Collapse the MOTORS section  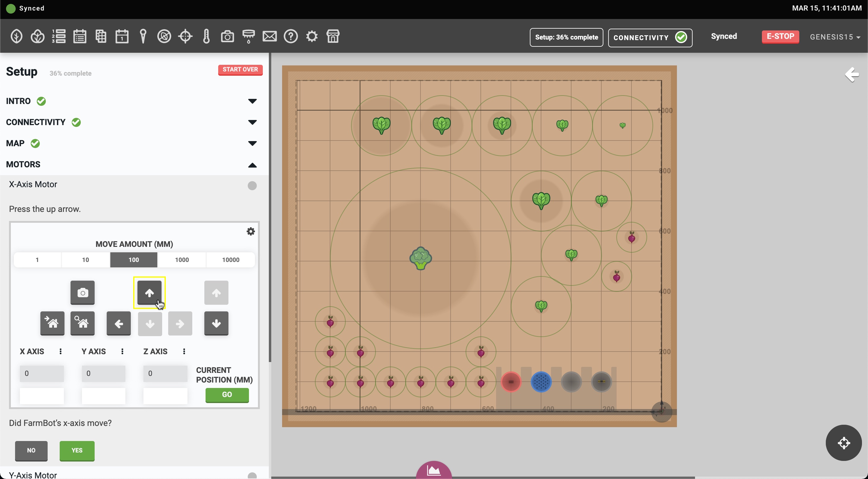point(252,165)
